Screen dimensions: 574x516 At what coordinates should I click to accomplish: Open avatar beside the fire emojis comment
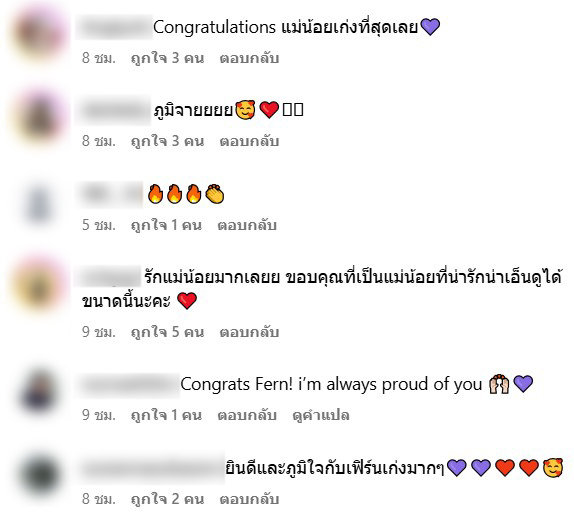pyautogui.click(x=39, y=203)
